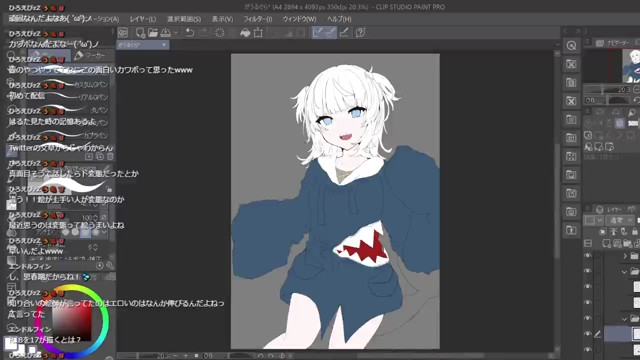Switch to the ナビゲーター panel tab
This screenshot has width=640, height=360.
tap(613, 42)
